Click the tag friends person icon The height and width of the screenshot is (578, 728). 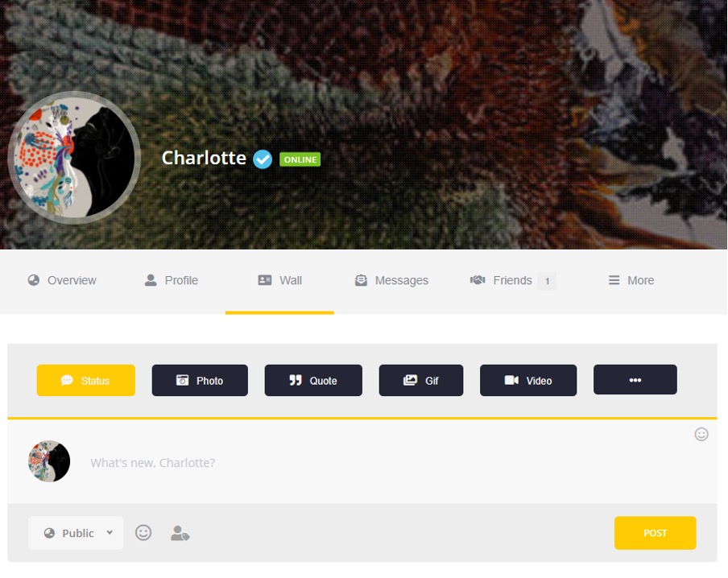[180, 533]
